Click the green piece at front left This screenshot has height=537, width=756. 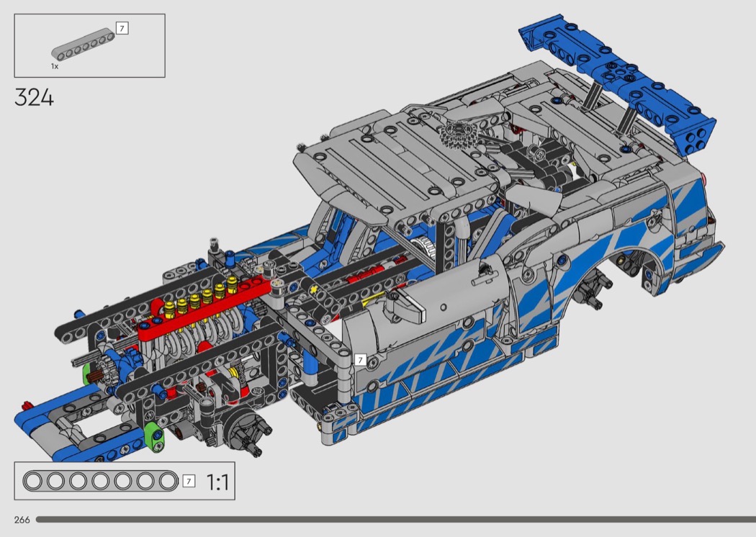click(x=153, y=434)
